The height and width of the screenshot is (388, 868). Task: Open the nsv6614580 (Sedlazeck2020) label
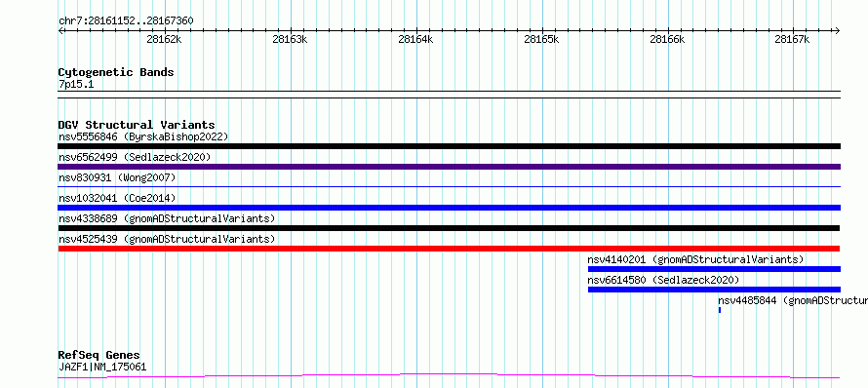tap(663, 280)
